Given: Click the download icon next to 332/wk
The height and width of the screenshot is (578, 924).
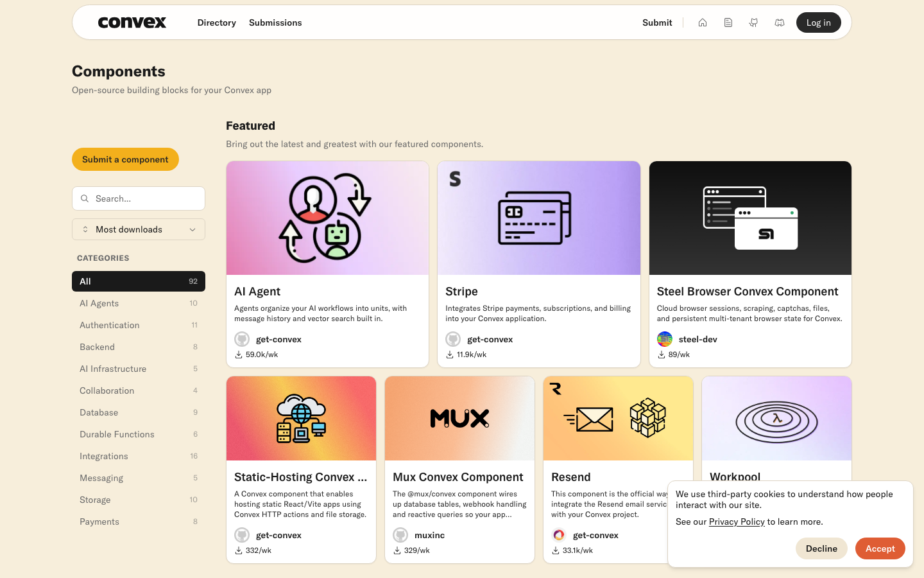Looking at the screenshot, I should [239, 550].
